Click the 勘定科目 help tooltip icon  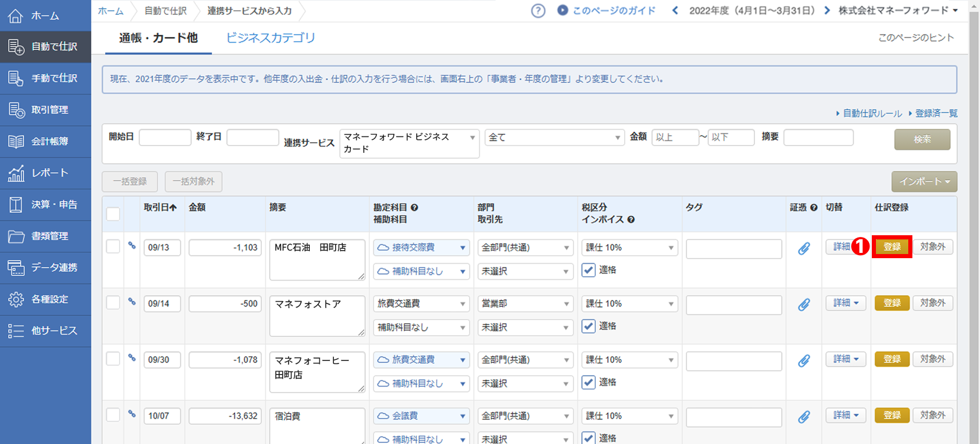tap(414, 208)
